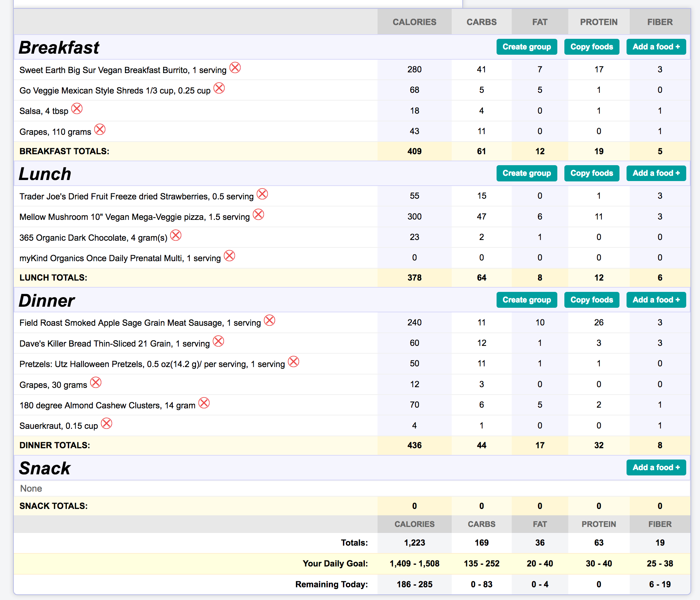Delete the Salsa 4 tbsp entry

(x=77, y=109)
